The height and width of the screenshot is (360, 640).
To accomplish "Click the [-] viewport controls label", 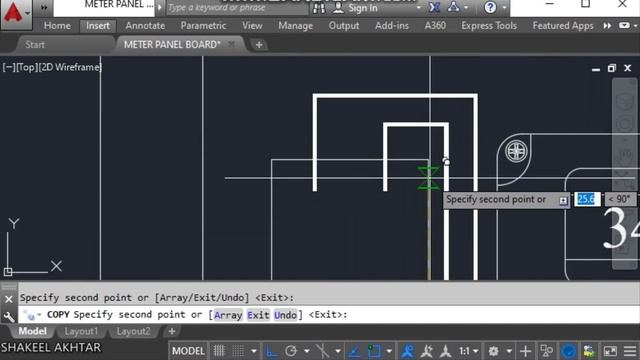I will pyautogui.click(x=9, y=67).
